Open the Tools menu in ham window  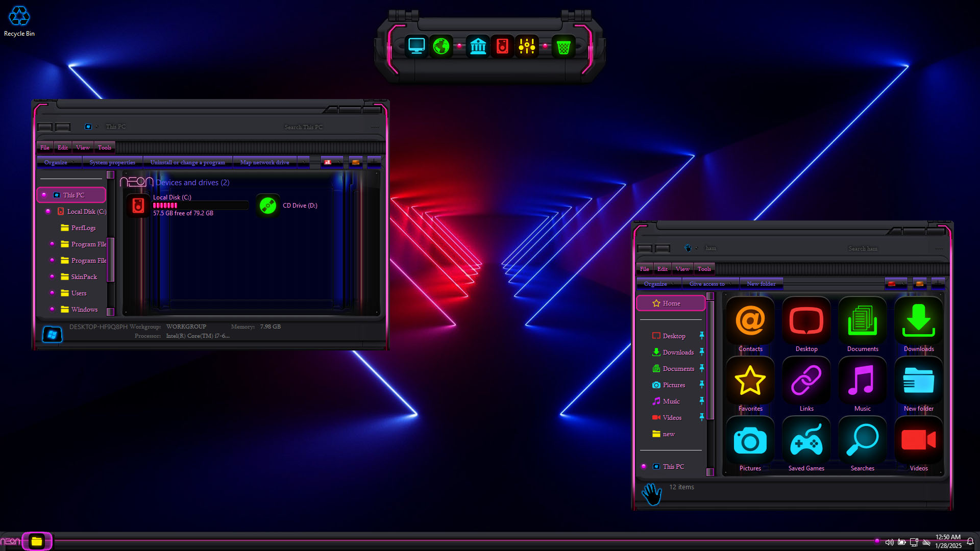(x=704, y=269)
